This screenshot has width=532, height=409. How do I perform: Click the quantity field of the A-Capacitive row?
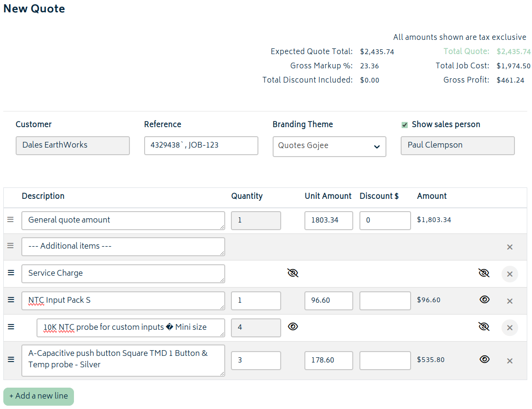click(256, 360)
